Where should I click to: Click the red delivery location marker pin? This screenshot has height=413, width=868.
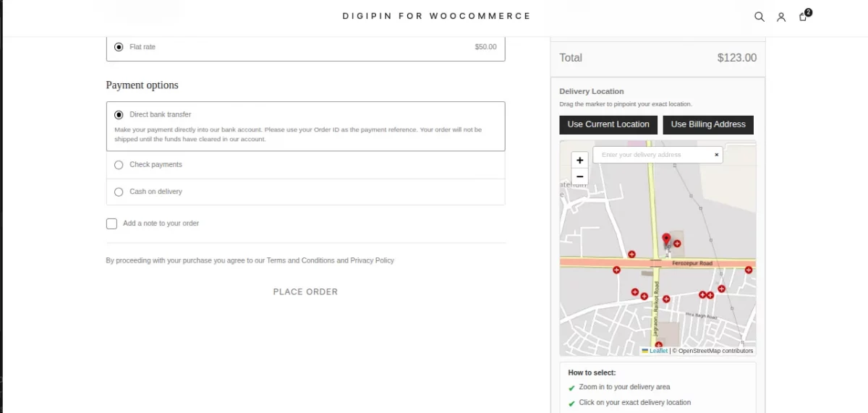tap(666, 241)
